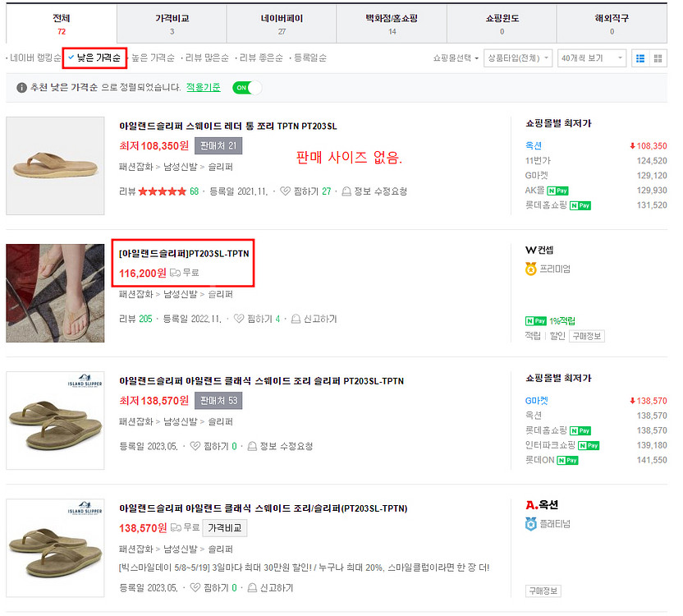Open 적용기준 link
683x616 pixels.
click(x=204, y=88)
